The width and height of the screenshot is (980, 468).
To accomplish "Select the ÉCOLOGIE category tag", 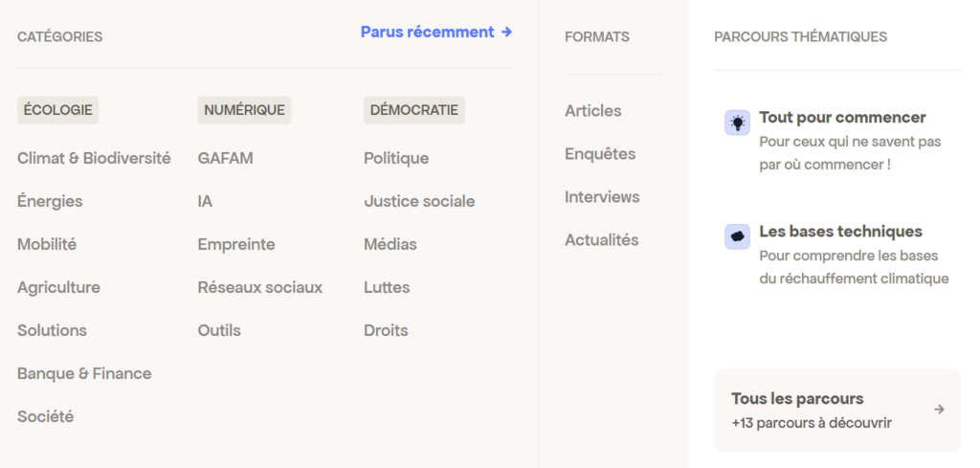I will pos(58,110).
